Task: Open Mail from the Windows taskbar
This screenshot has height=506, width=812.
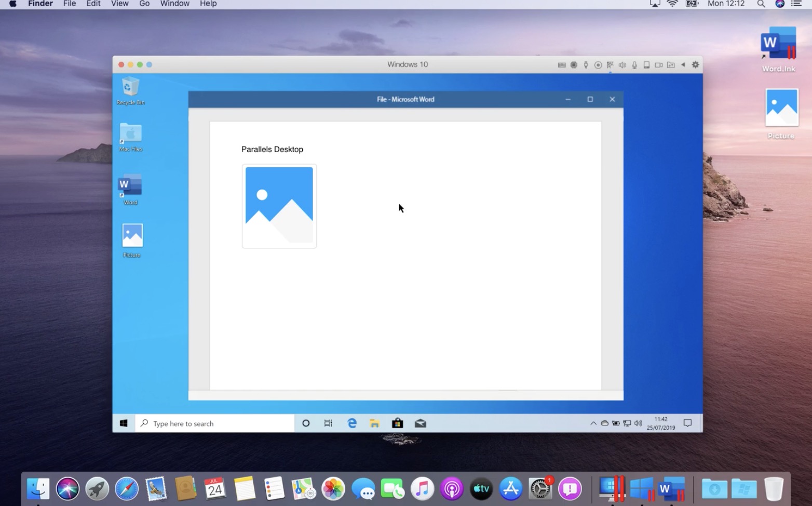Action: [421, 423]
